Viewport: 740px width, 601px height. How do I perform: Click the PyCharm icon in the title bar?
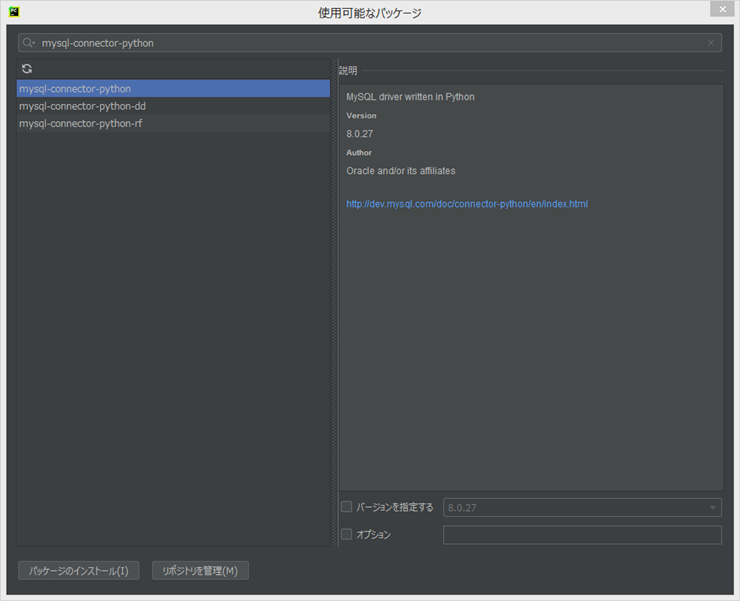pyautogui.click(x=14, y=12)
